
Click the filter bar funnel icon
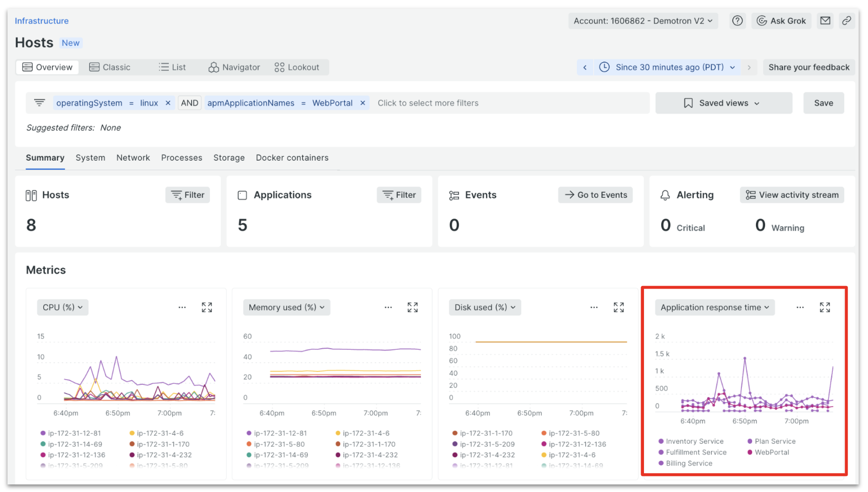pos(40,103)
